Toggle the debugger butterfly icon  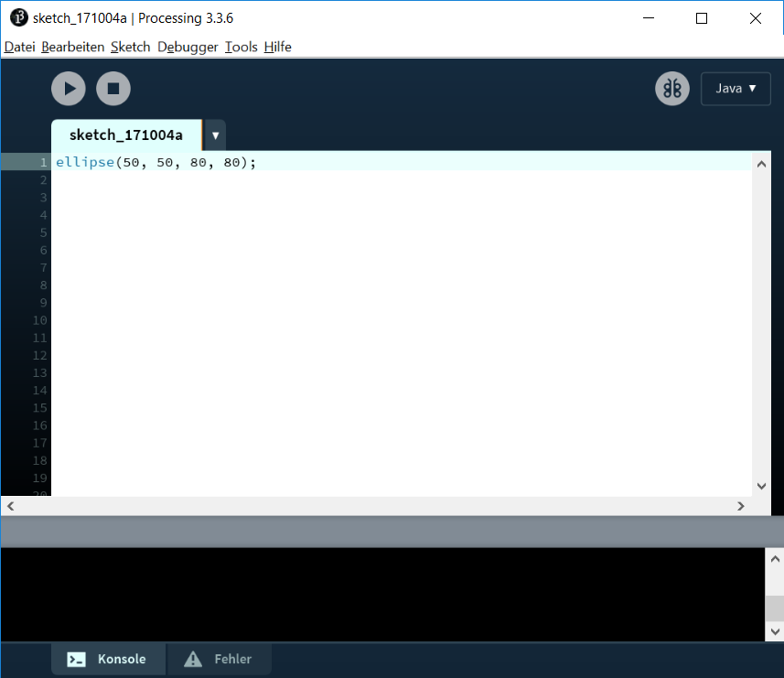click(672, 89)
